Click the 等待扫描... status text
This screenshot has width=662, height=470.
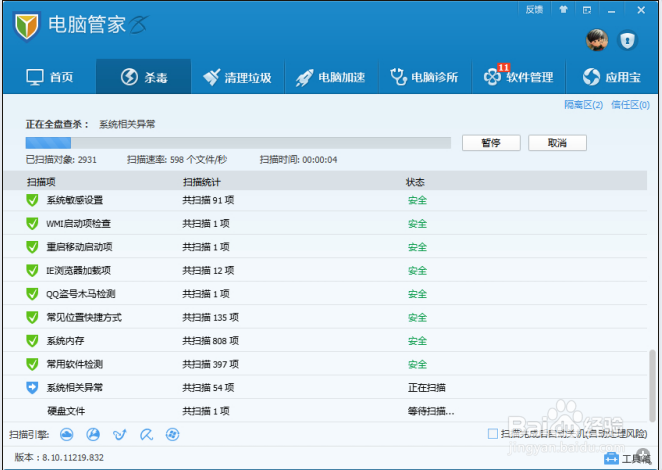tap(431, 411)
